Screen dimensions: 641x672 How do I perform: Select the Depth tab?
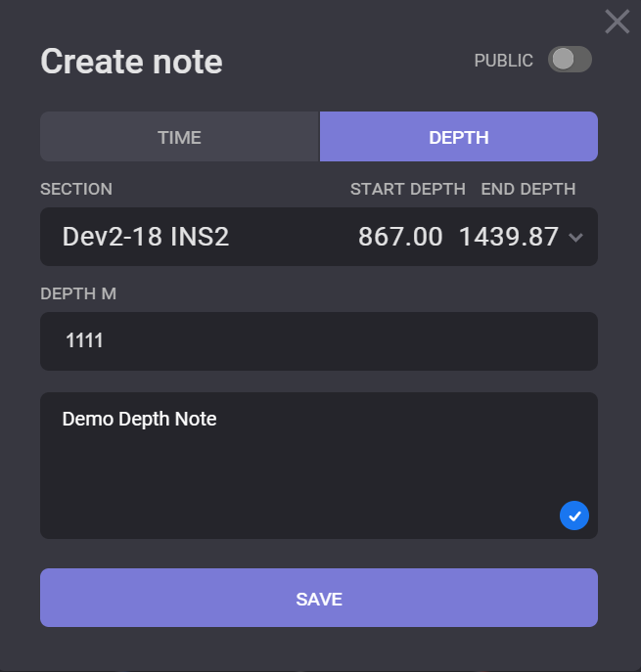pos(458,137)
